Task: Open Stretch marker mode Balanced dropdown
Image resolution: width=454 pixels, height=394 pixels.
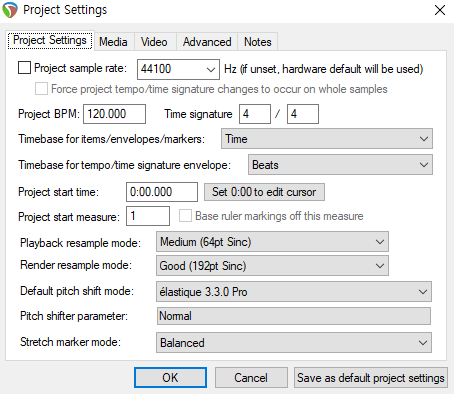Action: (294, 342)
